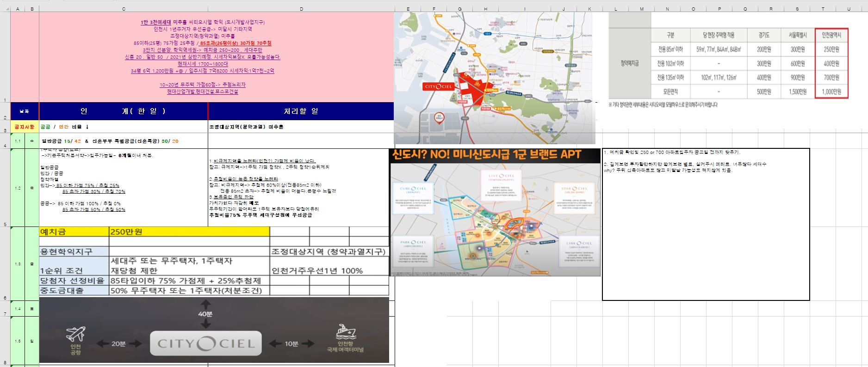Click the airplane icon for 인천공항
Image resolution: width=868 pixels, height=367 pixels.
[75, 334]
